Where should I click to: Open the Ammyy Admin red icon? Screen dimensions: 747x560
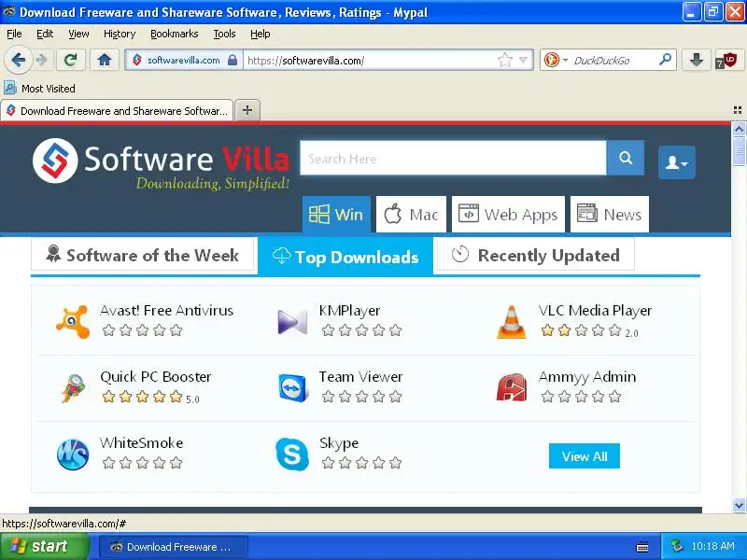(511, 387)
